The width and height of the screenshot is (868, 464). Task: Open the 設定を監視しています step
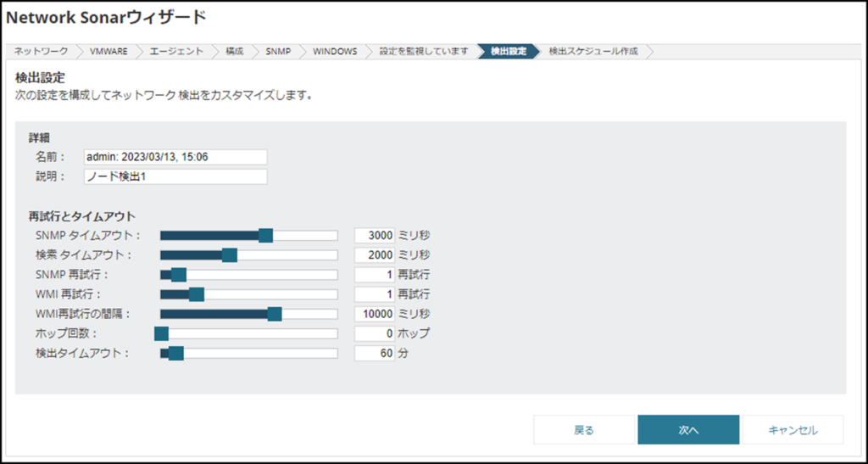pyautogui.click(x=424, y=52)
